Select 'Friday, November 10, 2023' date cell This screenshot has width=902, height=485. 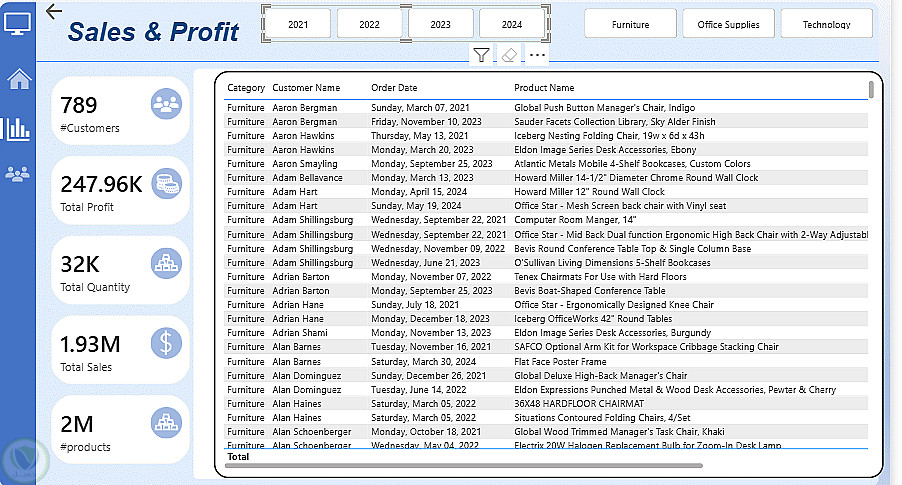(x=426, y=121)
